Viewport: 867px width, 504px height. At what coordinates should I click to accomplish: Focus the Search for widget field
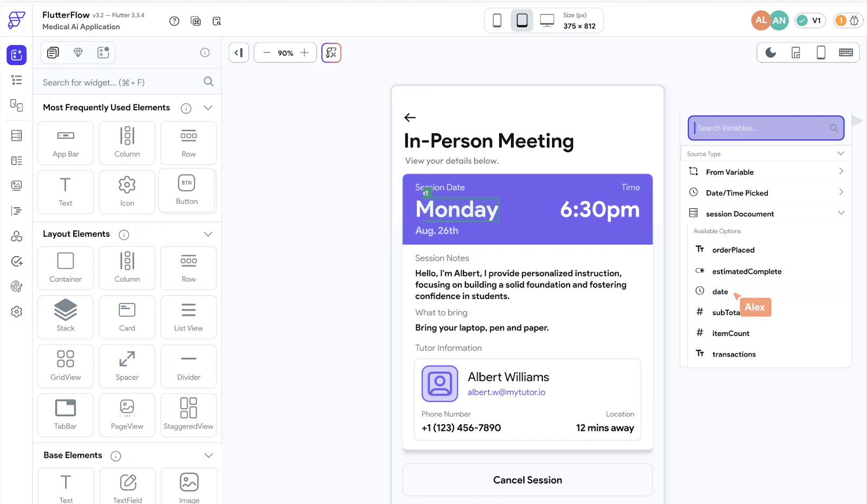tap(127, 82)
